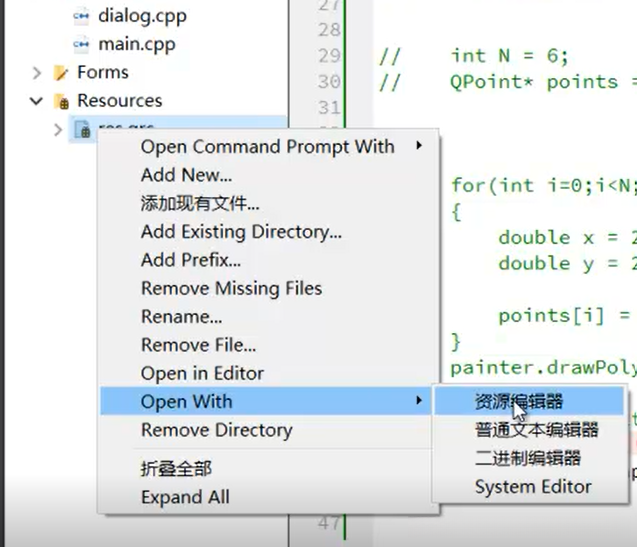Expand the qrc resource file node
The height and width of the screenshot is (547, 637).
[58, 130]
